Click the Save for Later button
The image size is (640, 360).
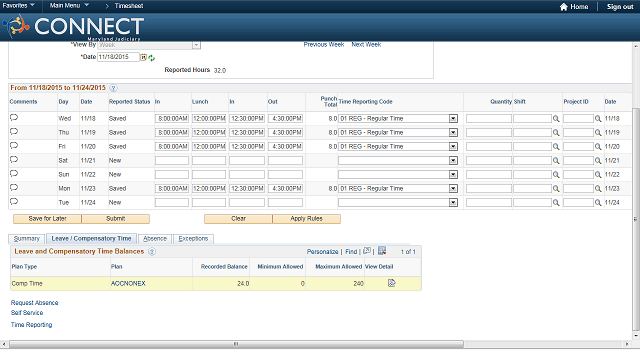click(47, 219)
